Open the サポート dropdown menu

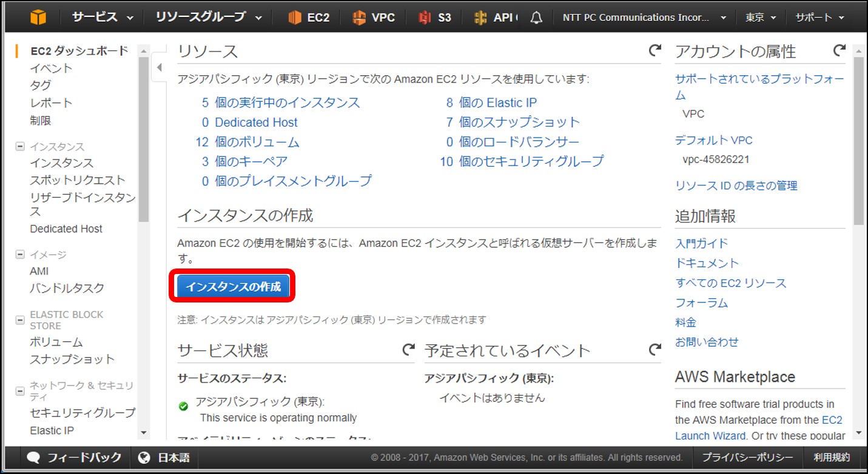pos(819,18)
